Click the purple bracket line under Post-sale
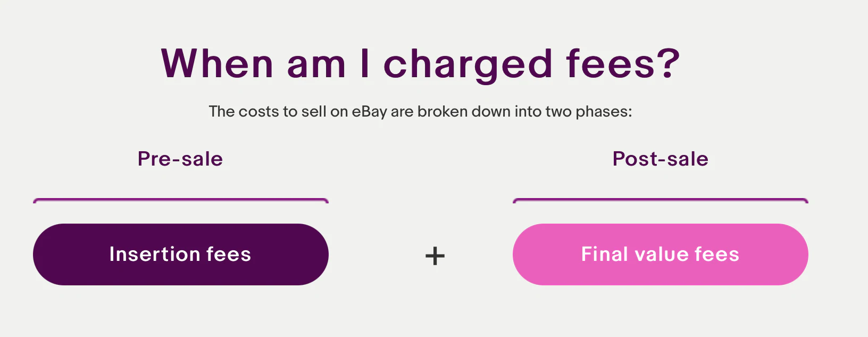 point(660,200)
